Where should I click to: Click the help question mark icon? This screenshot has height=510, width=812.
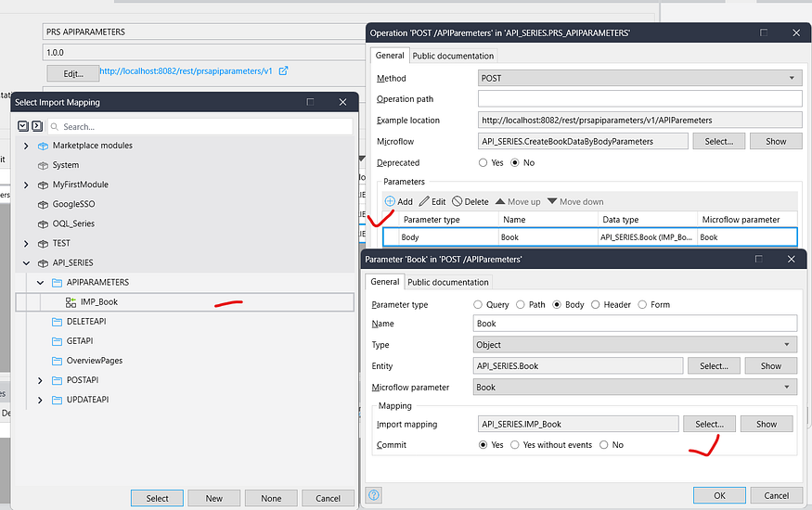(375, 495)
